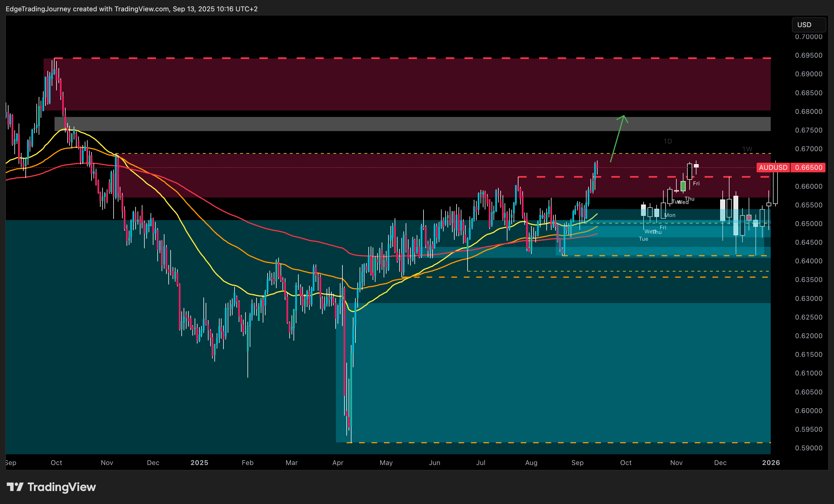Click the 0.61500 price axis label

point(809,354)
